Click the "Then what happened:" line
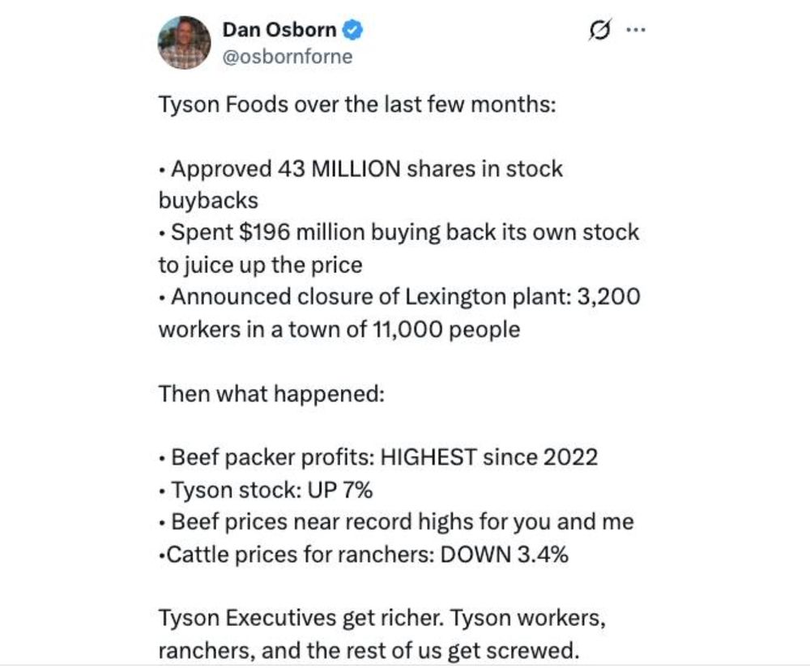The height and width of the screenshot is (672, 810). (x=271, y=393)
